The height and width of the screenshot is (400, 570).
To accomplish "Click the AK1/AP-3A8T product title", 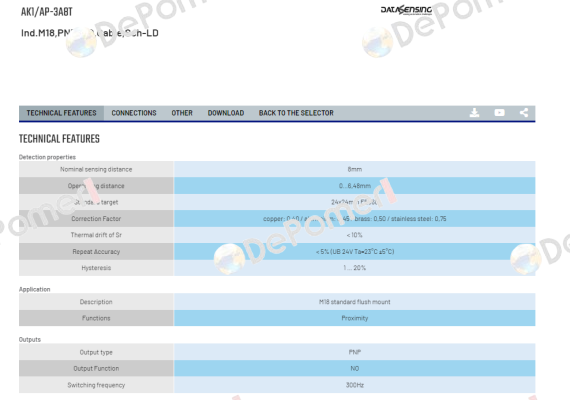I will click(47, 12).
